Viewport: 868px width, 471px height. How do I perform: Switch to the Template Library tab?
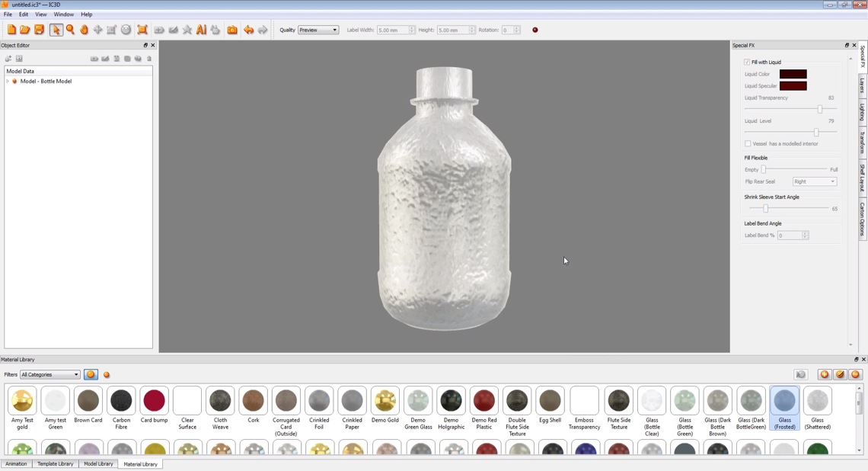(x=56, y=464)
